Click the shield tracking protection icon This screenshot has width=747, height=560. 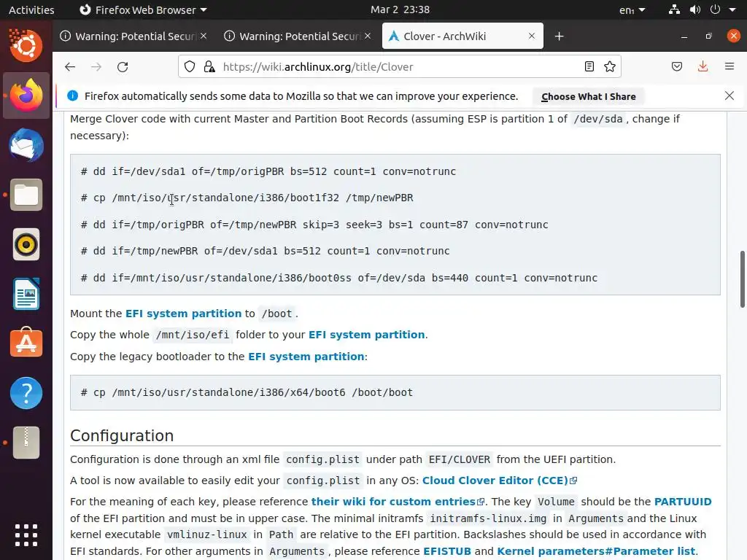pyautogui.click(x=190, y=66)
